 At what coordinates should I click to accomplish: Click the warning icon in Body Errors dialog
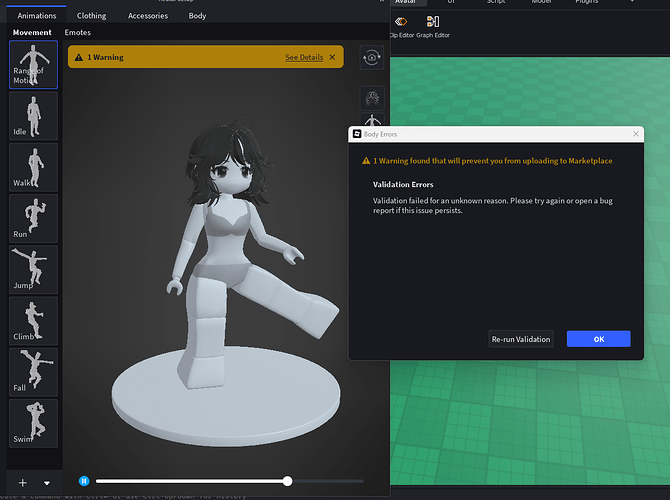[x=366, y=161]
